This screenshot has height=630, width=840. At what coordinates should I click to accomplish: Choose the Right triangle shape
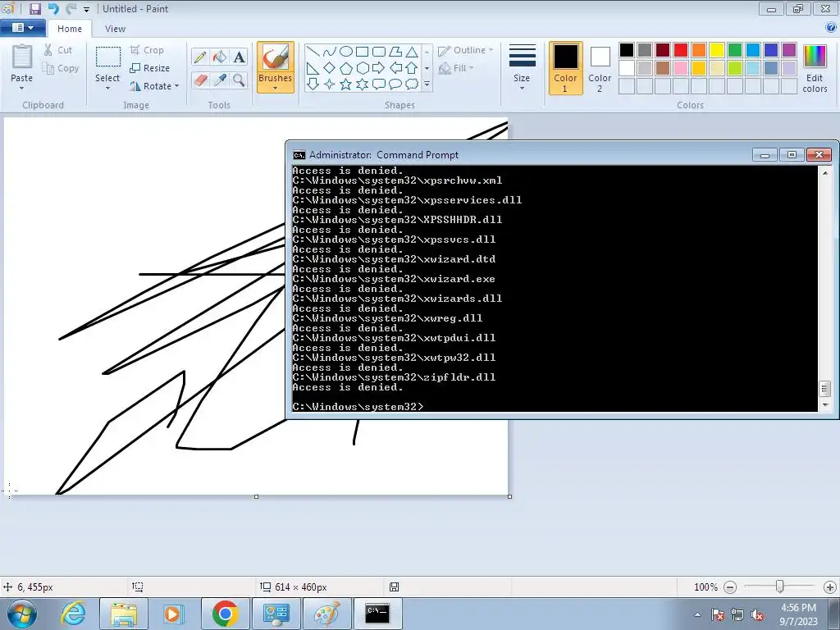click(x=313, y=68)
